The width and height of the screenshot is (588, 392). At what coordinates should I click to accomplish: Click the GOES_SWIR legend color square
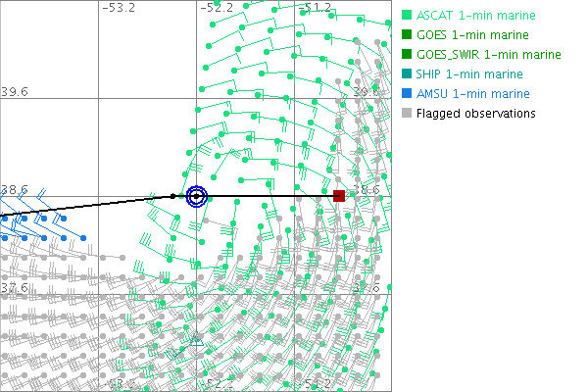click(x=407, y=55)
